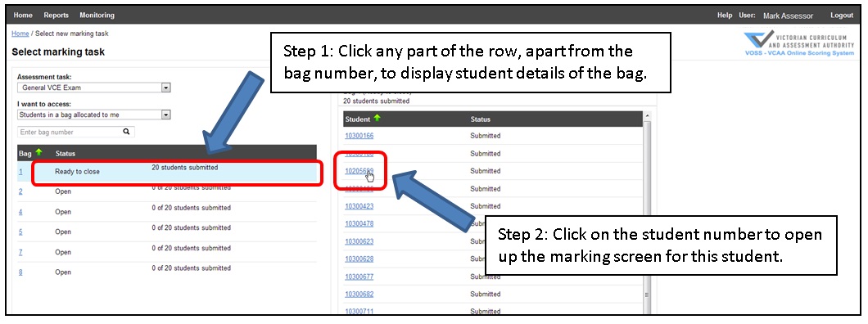The width and height of the screenshot is (868, 324).
Task: Click the VCAA logo at top right
Action: point(798,43)
